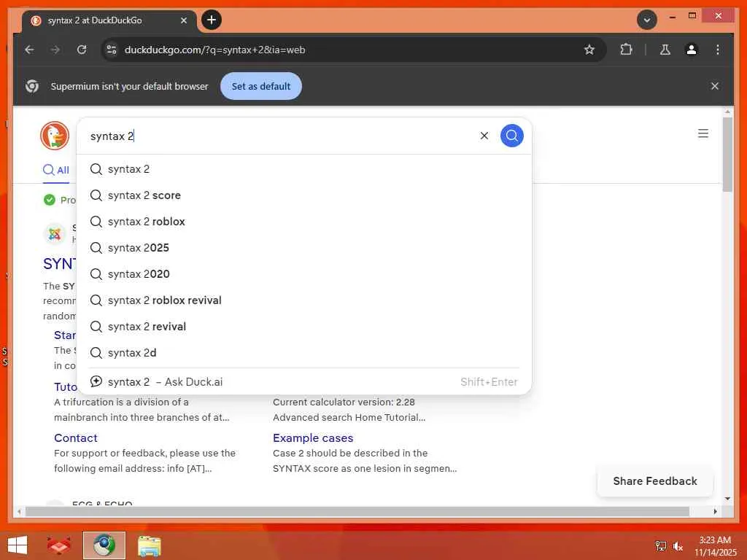Choose suggestion 'syntax 2025'

[304, 248]
